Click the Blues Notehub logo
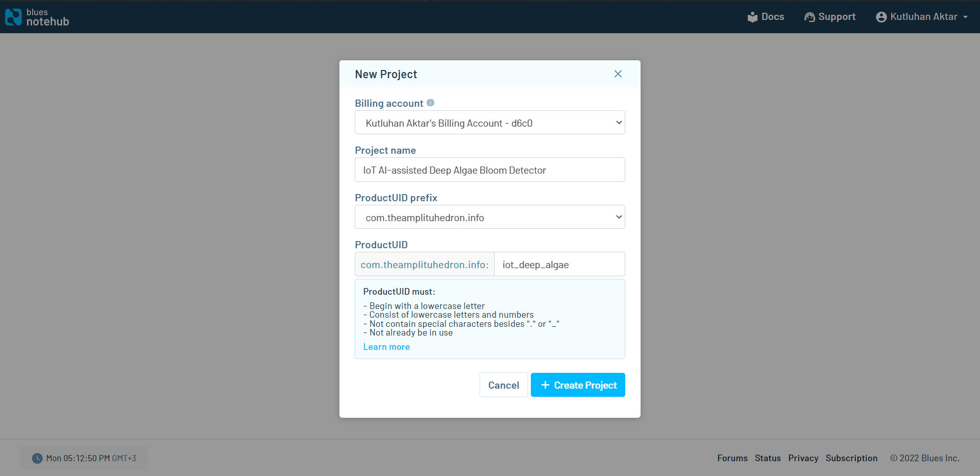Viewport: 980px width, 476px height. pyautogui.click(x=37, y=17)
